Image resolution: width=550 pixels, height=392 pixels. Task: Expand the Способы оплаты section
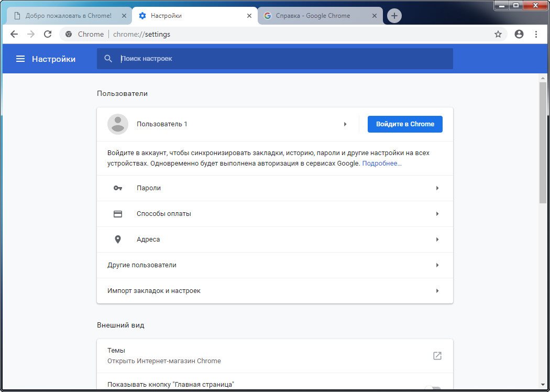point(437,214)
